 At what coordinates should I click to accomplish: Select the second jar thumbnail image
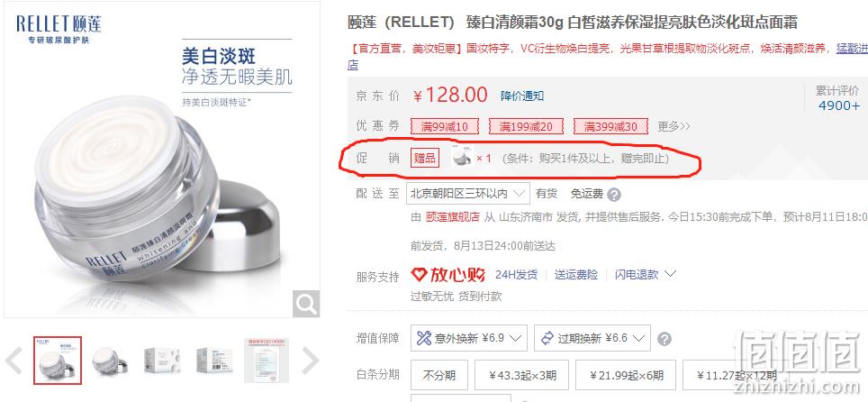[109, 361]
